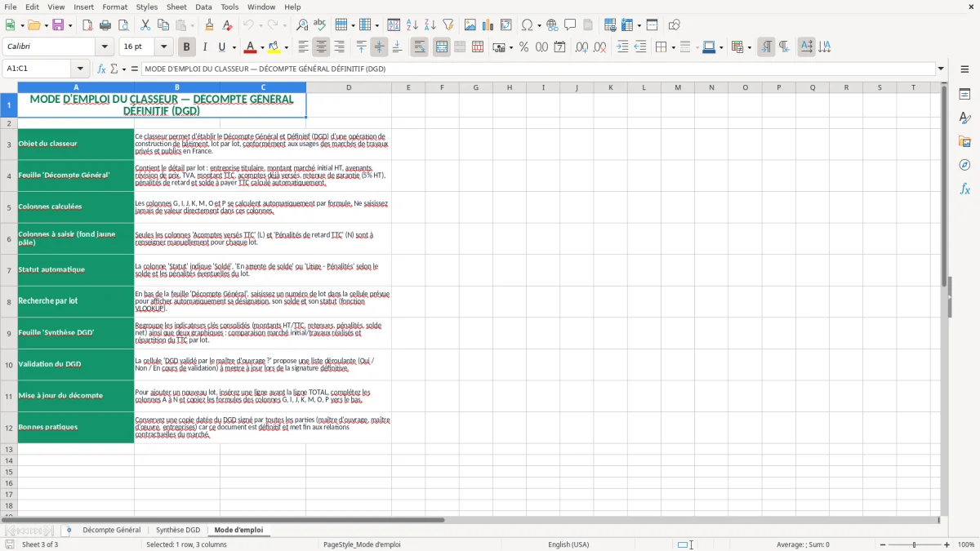Screen dimensions: 980x551
Task: Click the zoom in plus button
Action: click(947, 544)
